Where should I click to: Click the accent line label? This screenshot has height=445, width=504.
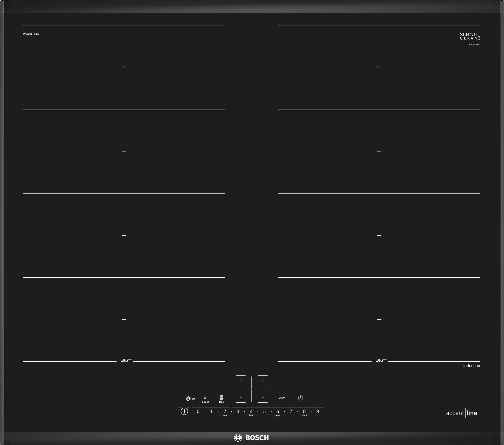(461, 413)
